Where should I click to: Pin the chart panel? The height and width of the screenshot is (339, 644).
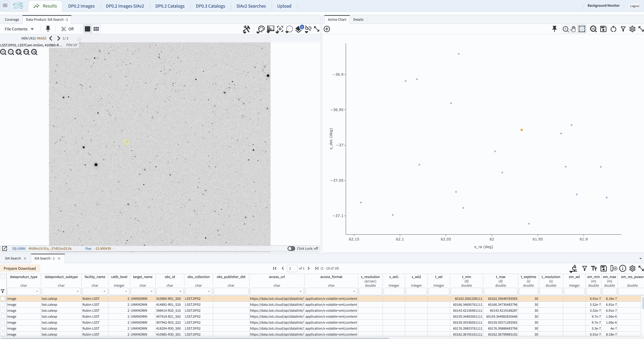click(554, 29)
